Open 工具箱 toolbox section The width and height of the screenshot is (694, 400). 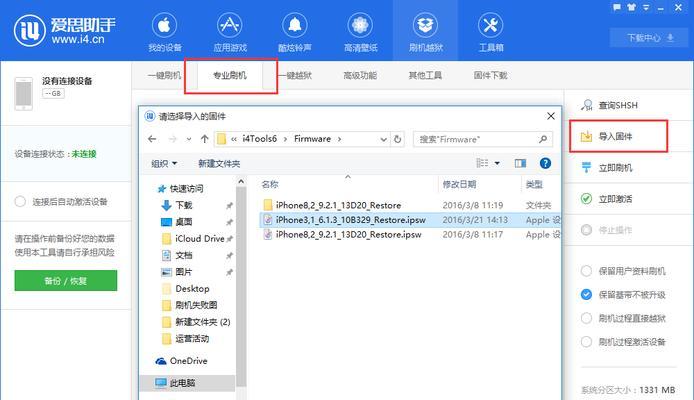(x=490, y=32)
